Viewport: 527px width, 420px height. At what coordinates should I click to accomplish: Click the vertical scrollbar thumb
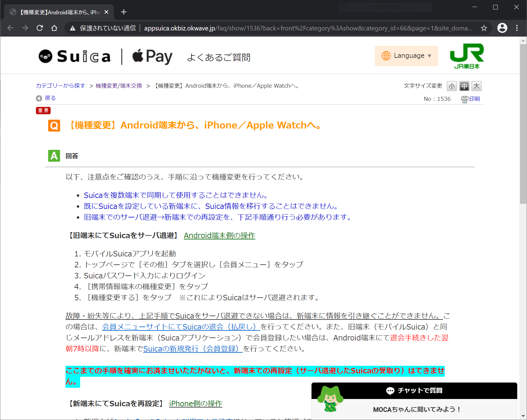[x=523, y=124]
